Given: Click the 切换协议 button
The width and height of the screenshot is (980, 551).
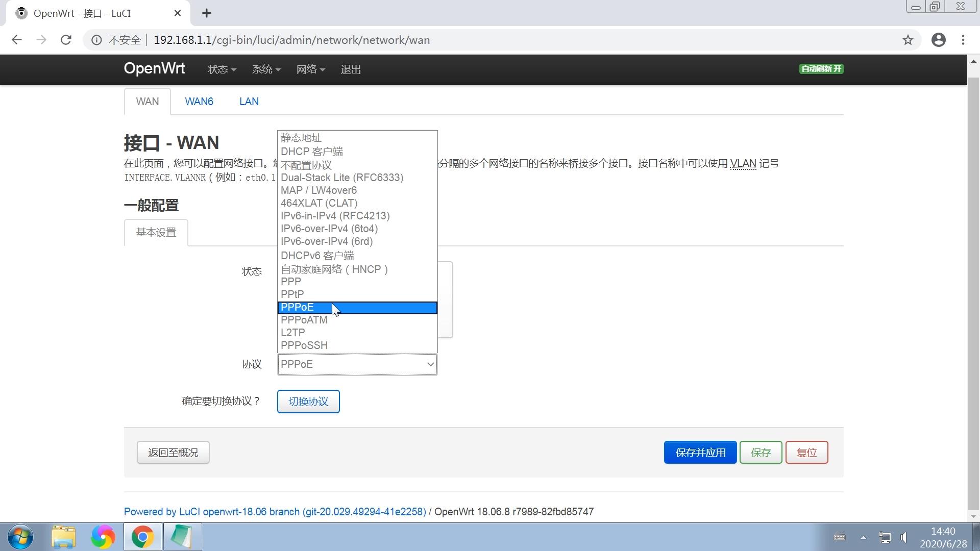Looking at the screenshot, I should click(308, 402).
